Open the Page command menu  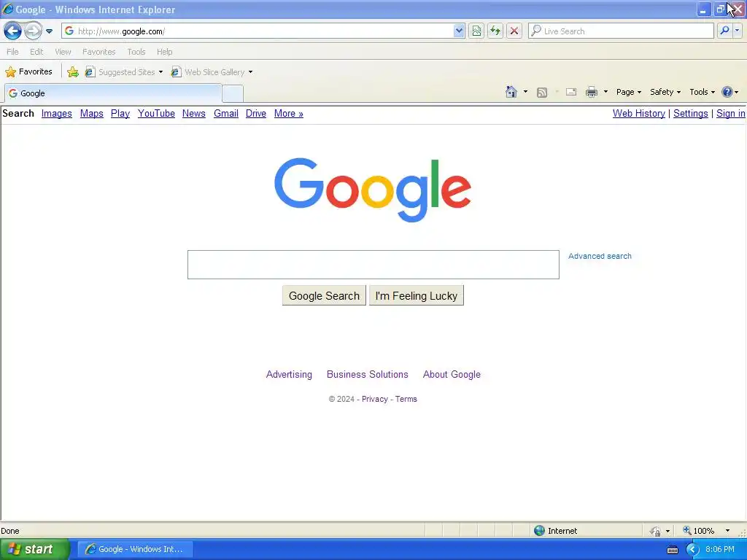[x=628, y=92]
